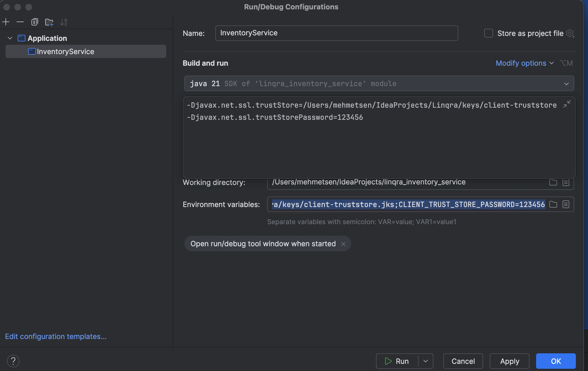Browse for an environment variables file
The image size is (588, 371).
(x=553, y=204)
